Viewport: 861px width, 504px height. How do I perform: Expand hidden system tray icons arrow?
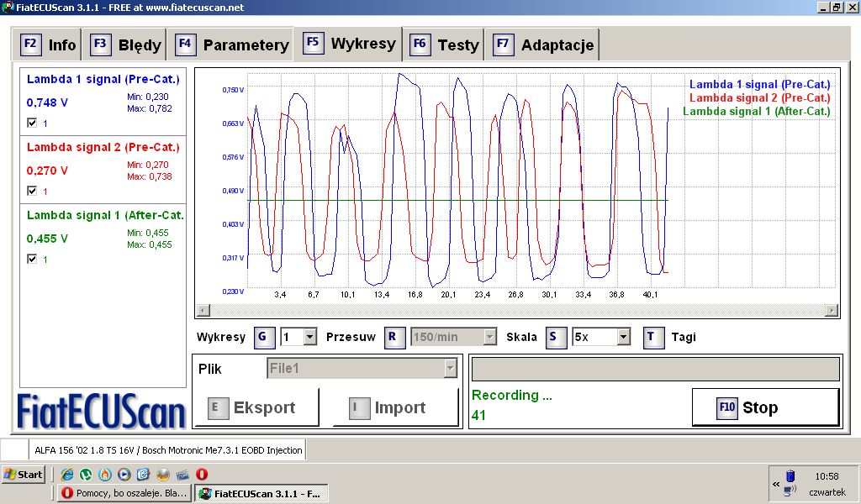coord(775,484)
